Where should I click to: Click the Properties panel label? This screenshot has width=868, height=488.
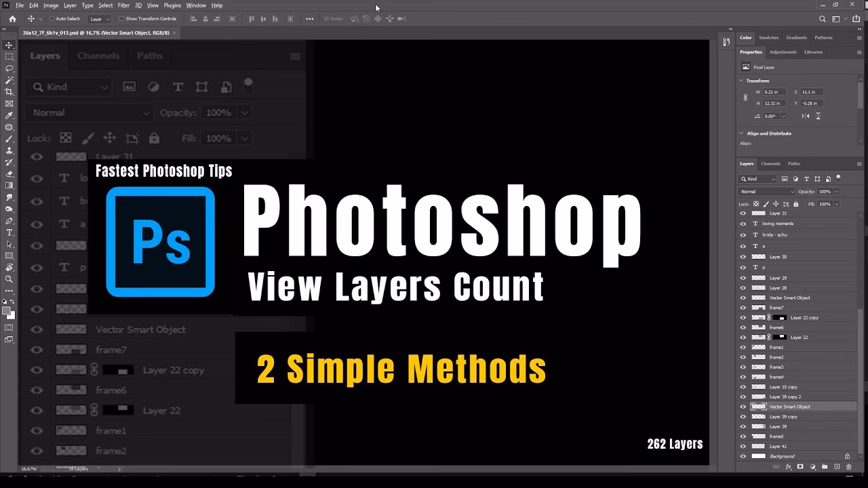click(x=750, y=52)
